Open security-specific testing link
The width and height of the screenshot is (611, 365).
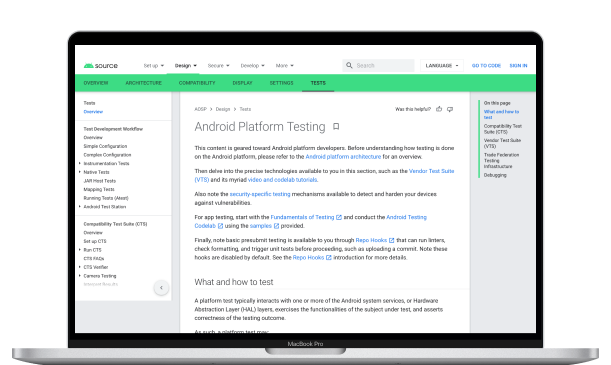click(x=260, y=194)
